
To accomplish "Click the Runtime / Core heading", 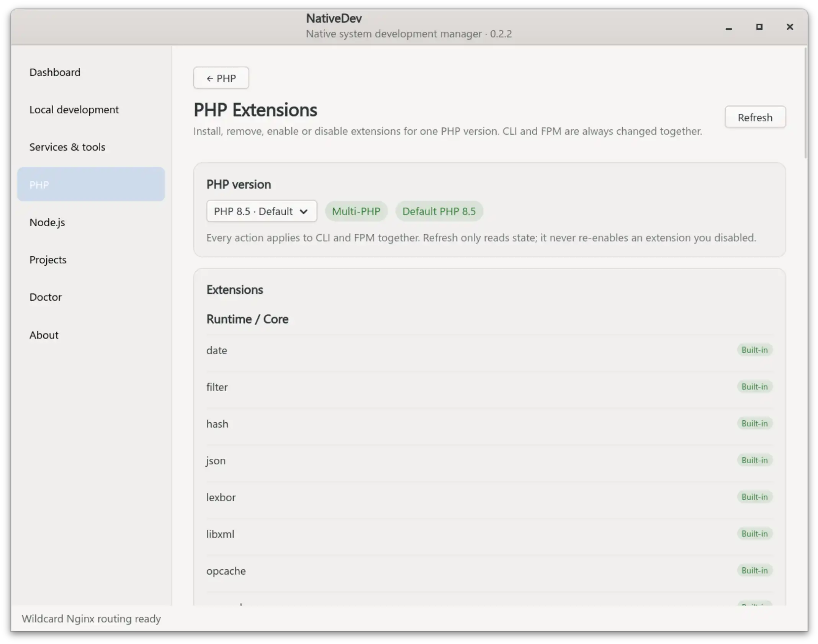I will 247,319.
